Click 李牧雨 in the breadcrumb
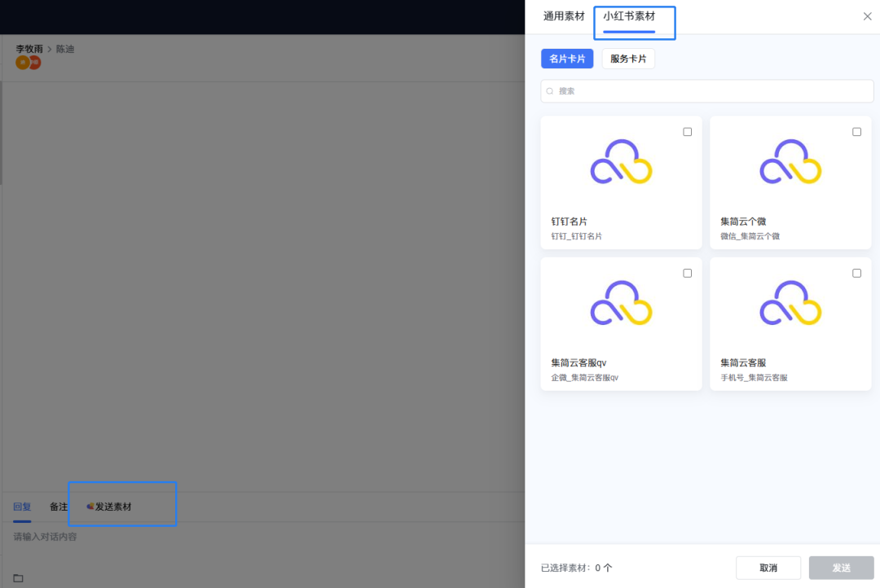 pos(29,49)
